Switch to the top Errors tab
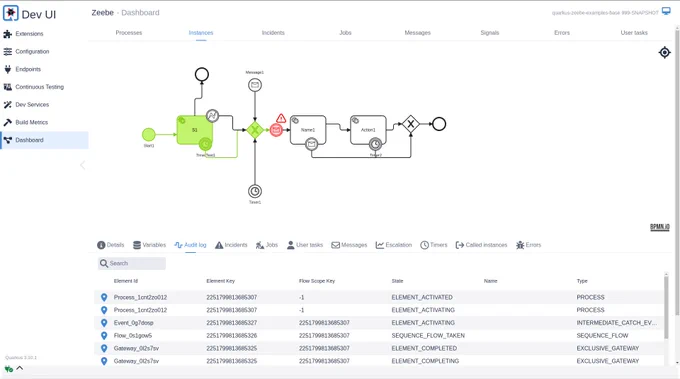This screenshot has width=680, height=379. point(562,33)
